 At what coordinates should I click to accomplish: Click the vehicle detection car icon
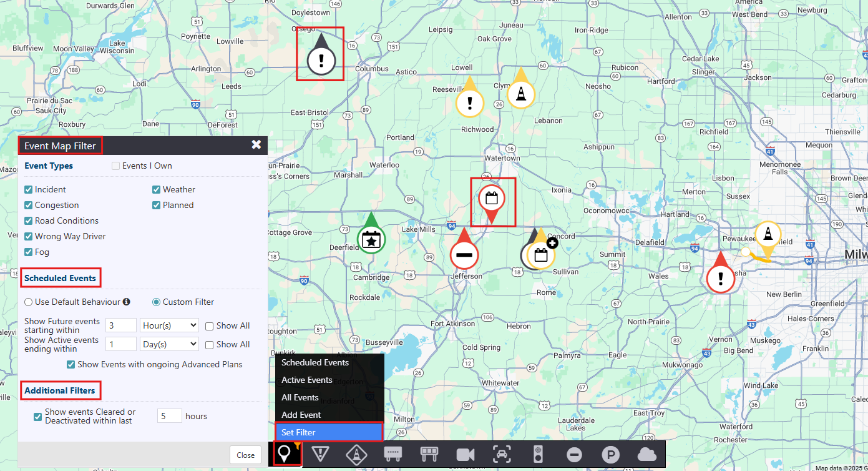pos(501,454)
